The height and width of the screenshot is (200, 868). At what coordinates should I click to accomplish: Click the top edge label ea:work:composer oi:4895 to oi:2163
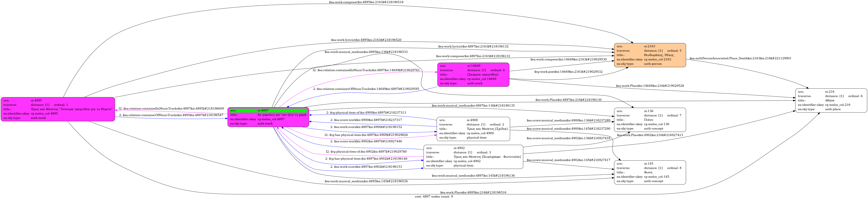click(366, 2)
